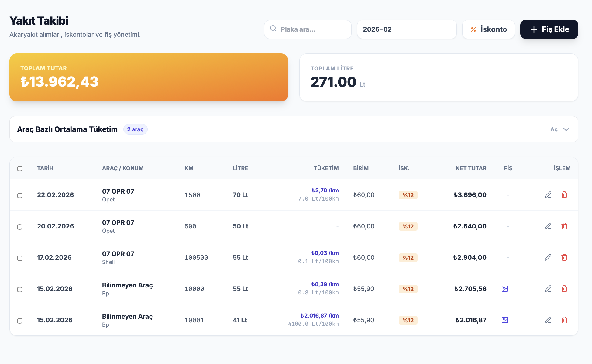Click the Aç label to expand
This screenshot has height=364, width=592.
(x=554, y=129)
